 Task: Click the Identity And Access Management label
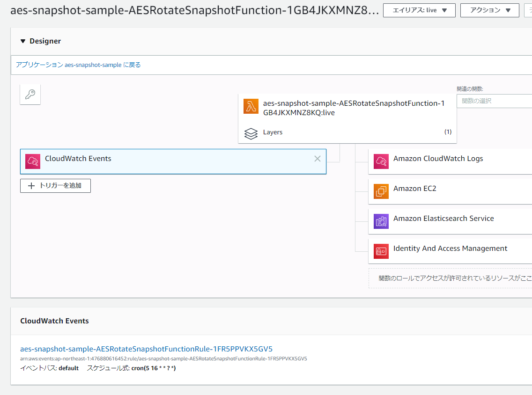pyautogui.click(x=450, y=249)
